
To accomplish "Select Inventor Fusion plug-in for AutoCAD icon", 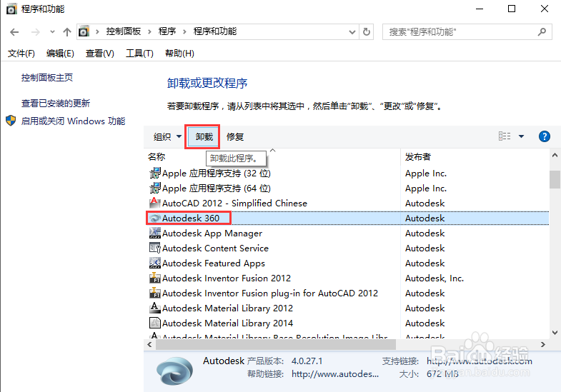I will 154,293.
